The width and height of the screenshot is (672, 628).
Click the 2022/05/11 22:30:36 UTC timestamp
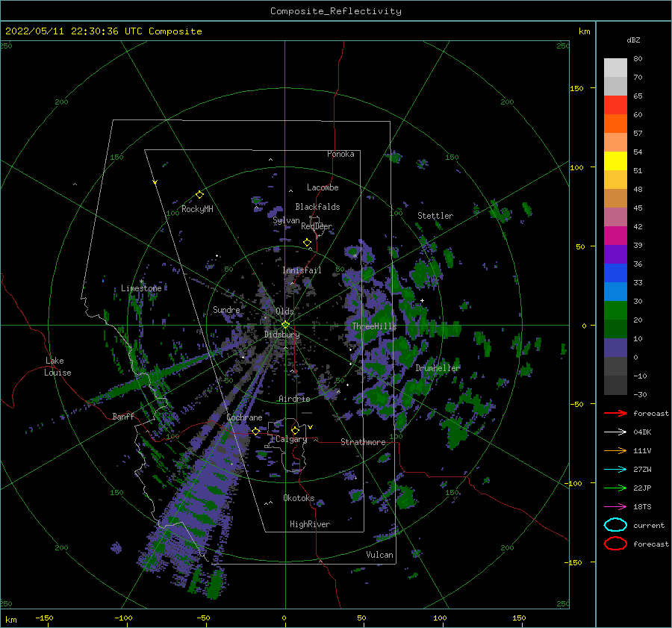coord(67,31)
